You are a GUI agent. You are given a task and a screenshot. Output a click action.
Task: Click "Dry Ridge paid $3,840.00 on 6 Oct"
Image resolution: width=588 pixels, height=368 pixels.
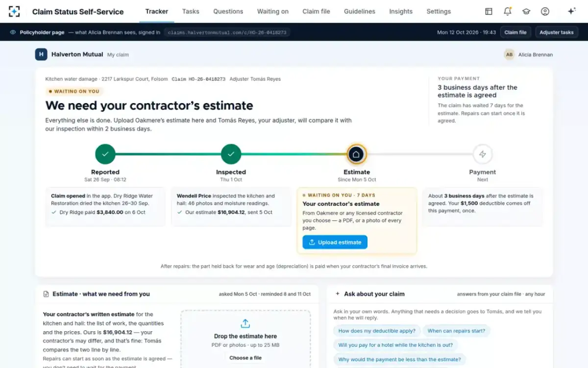[x=102, y=212]
